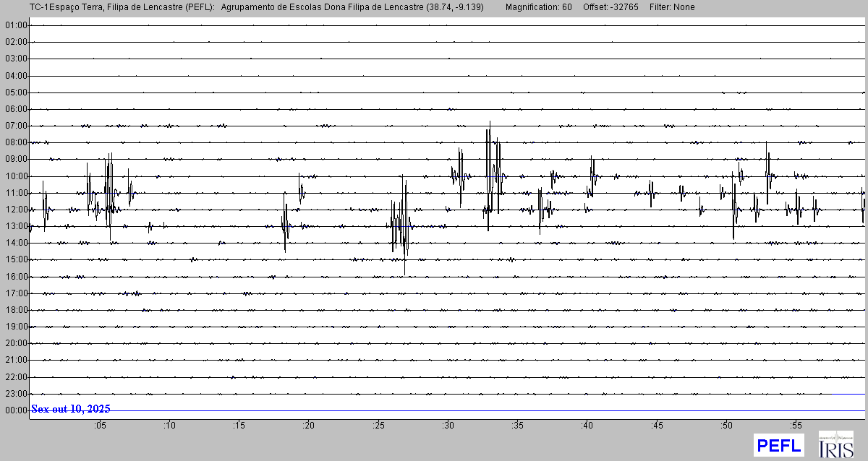Click the 10:00 hour row label
868x461 pixels.
[16, 176]
